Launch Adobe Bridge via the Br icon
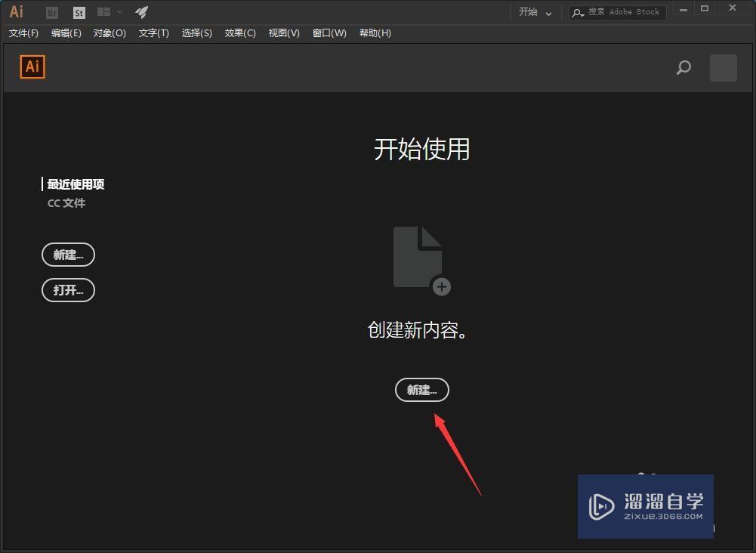756x553 pixels. click(x=51, y=12)
